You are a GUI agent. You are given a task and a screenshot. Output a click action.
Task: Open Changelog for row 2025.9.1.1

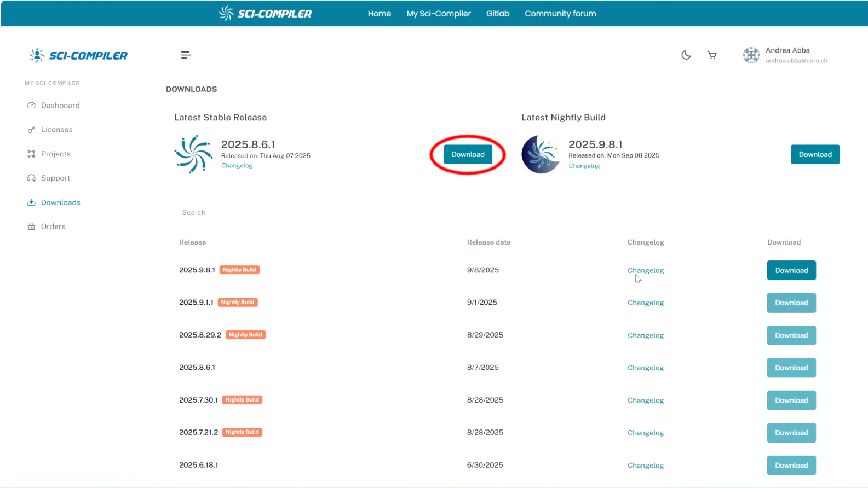click(646, 303)
